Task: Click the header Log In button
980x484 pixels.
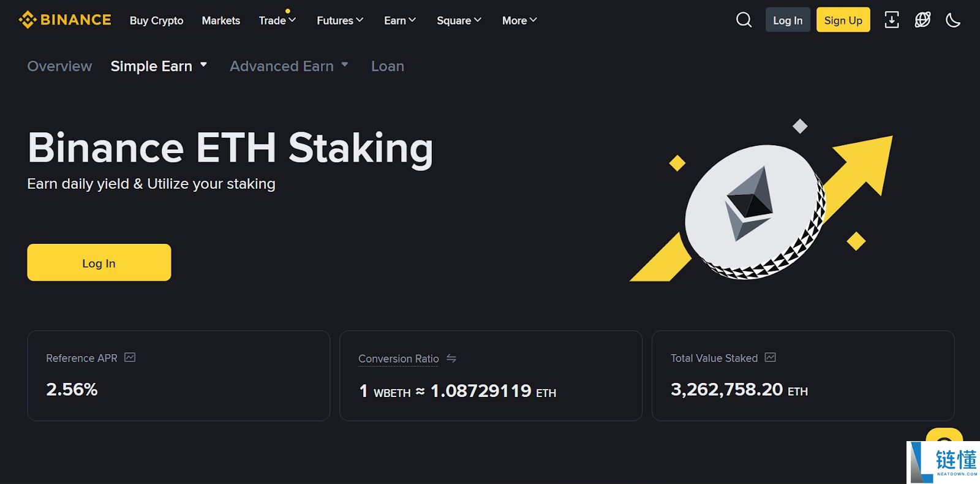Action: click(x=788, y=20)
